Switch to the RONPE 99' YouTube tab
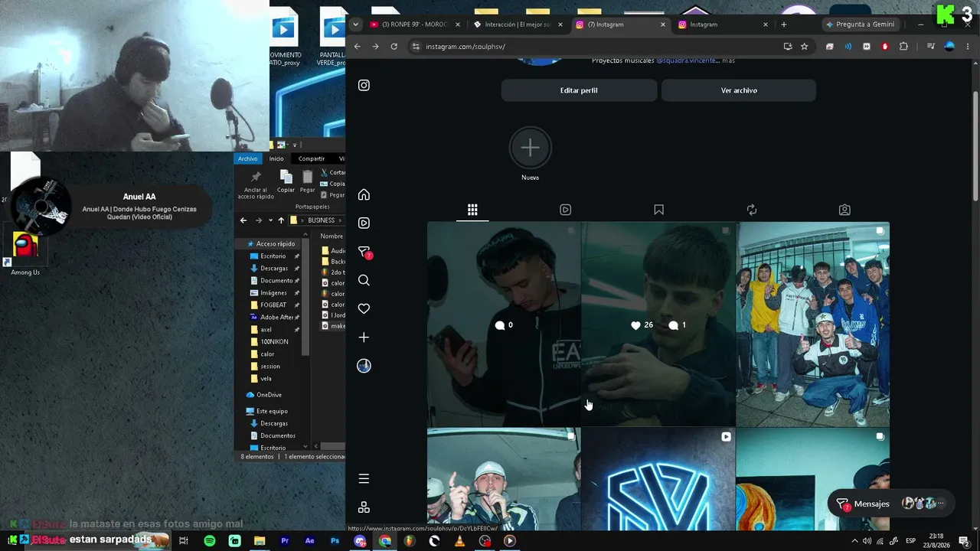This screenshot has height=551, width=980. [x=413, y=24]
